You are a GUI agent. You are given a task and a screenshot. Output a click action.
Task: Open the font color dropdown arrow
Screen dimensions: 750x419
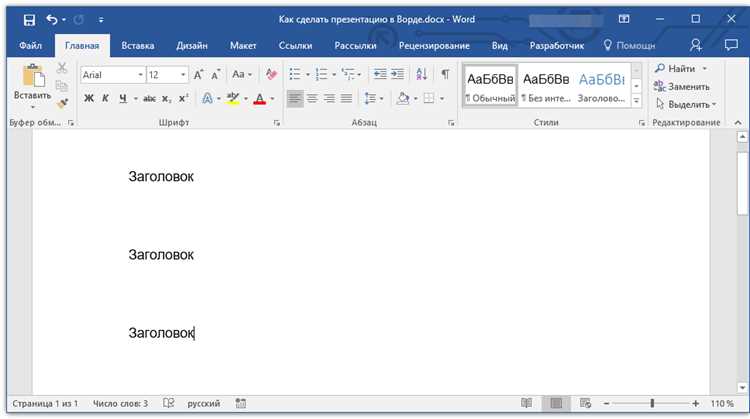(273, 99)
